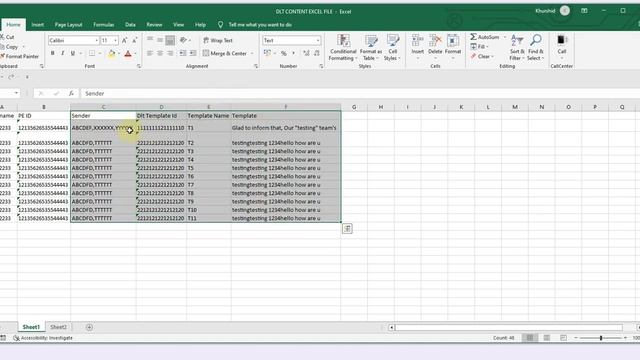
Task: Click the zoom slider handle
Action: 601,338
